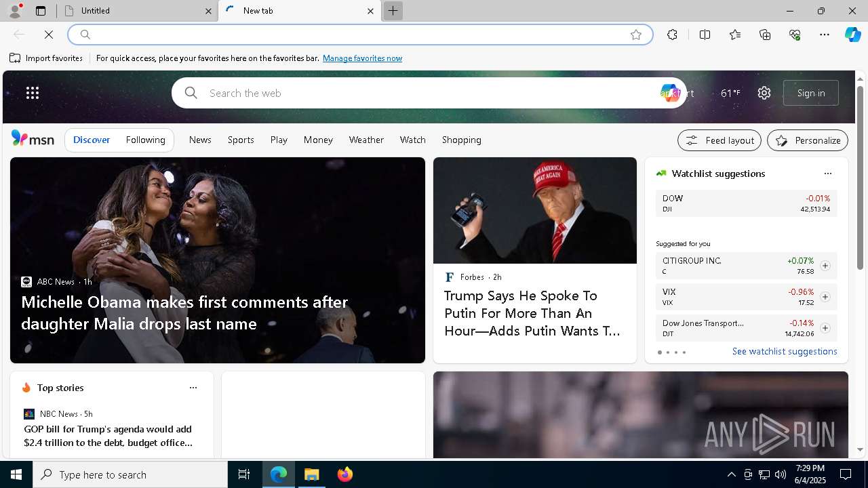Add this page to favorites star
This screenshot has height=488, width=868.
point(635,35)
